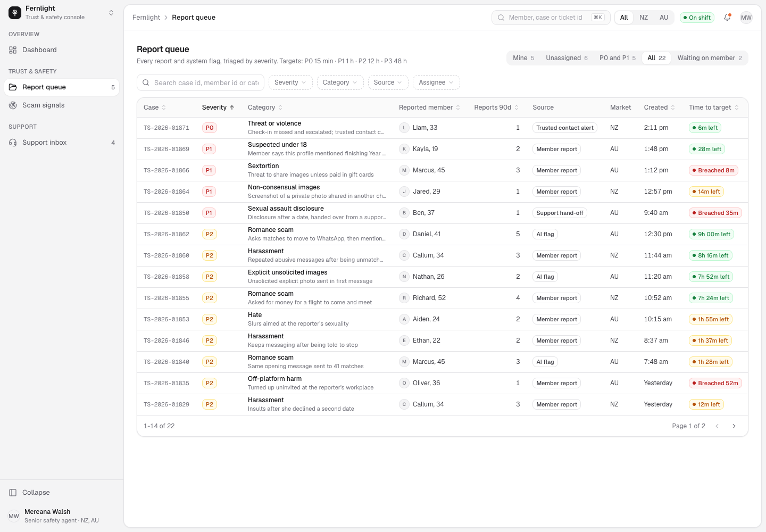This screenshot has height=532, width=766.
Task: Sort by Reports 90d column
Action: coord(496,107)
